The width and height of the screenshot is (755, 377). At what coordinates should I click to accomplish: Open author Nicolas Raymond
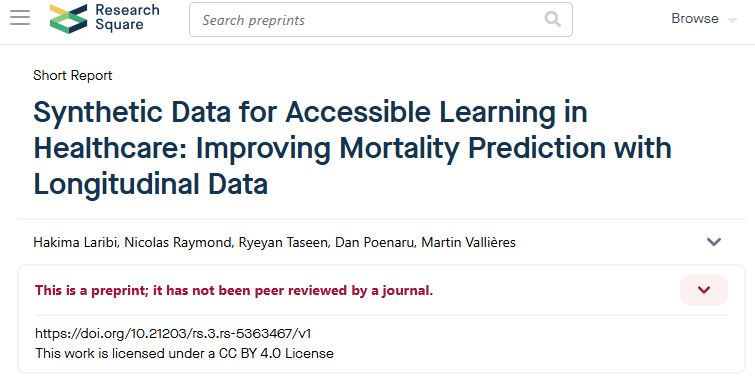pos(178,242)
